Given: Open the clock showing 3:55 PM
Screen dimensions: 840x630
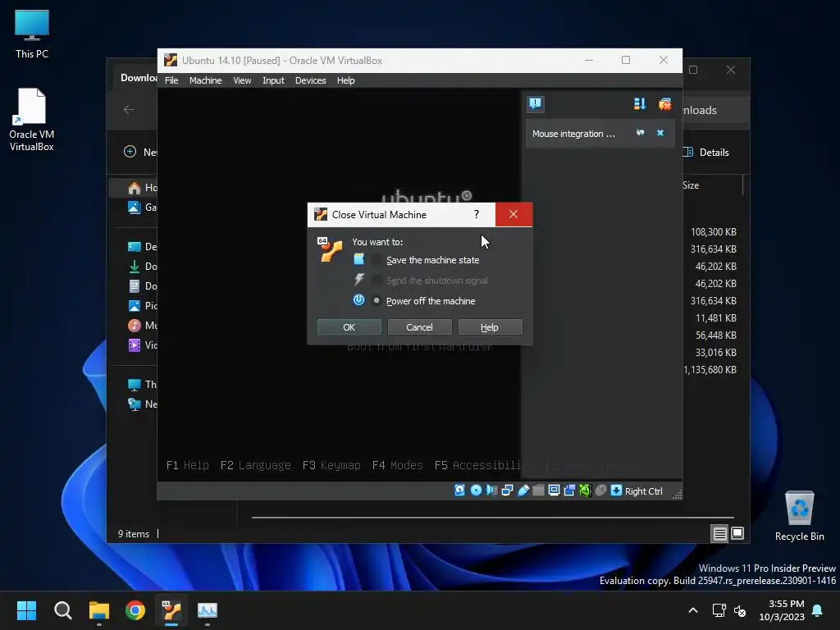Looking at the screenshot, I should (x=782, y=610).
